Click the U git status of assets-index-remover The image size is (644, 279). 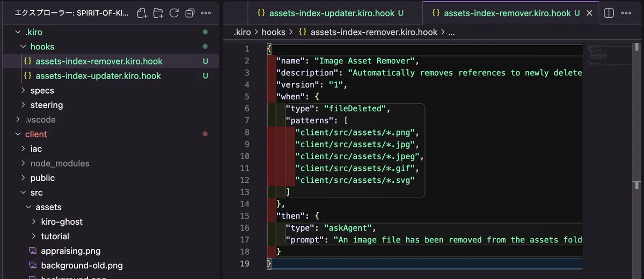point(205,61)
